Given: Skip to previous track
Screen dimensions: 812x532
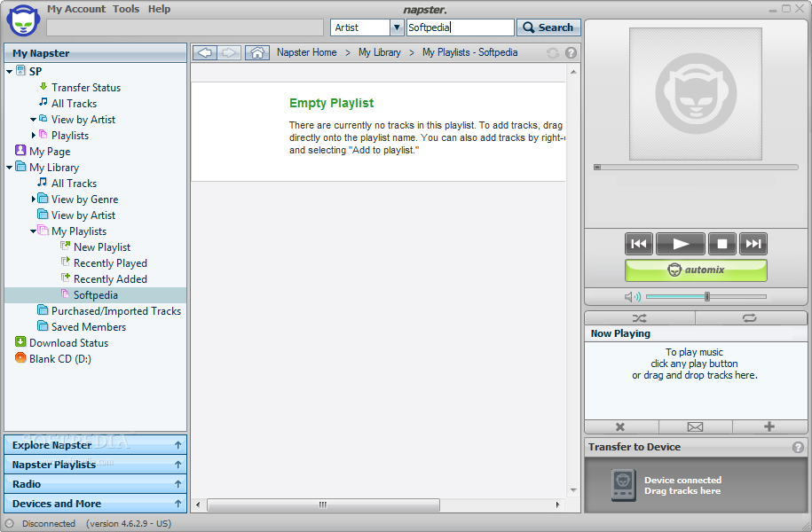Looking at the screenshot, I should 639,244.
